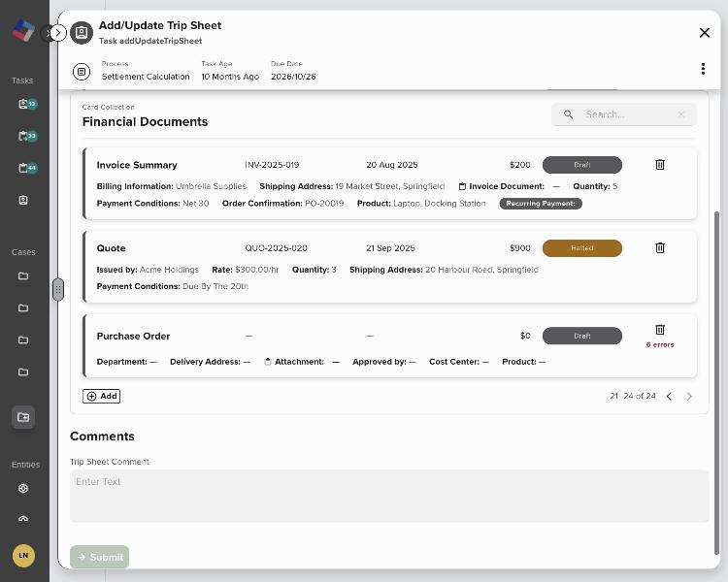Open the first Entities icon

pos(23,488)
